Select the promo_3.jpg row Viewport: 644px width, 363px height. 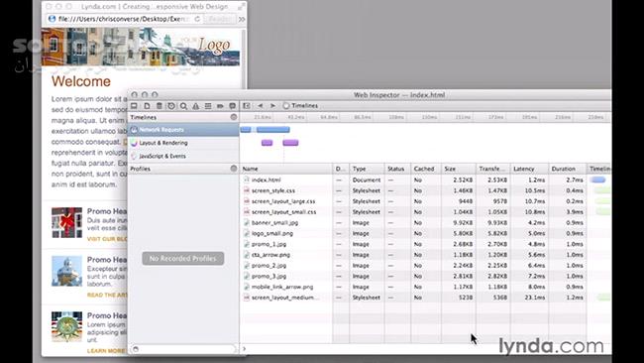click(x=425, y=276)
